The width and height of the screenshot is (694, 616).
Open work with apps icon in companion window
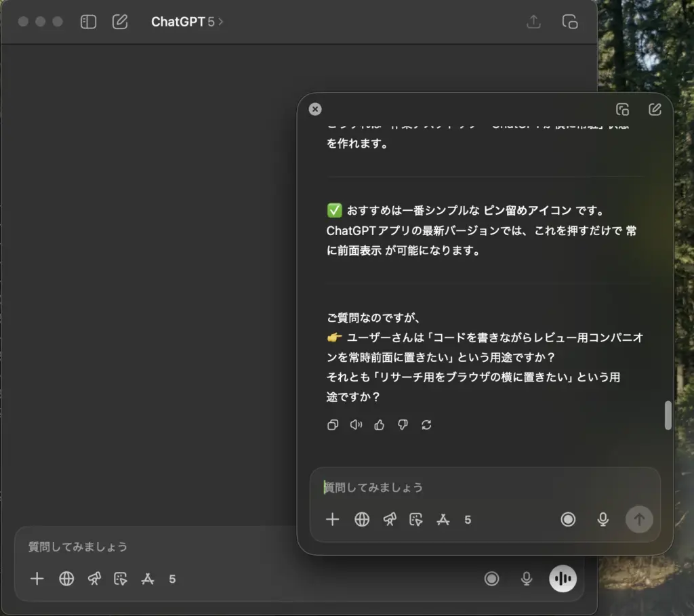pos(443,519)
